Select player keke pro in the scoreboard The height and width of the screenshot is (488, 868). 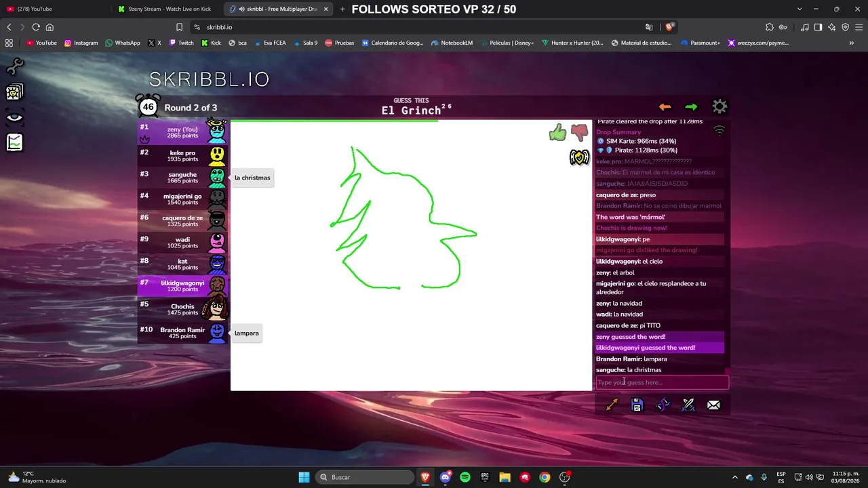coord(183,155)
